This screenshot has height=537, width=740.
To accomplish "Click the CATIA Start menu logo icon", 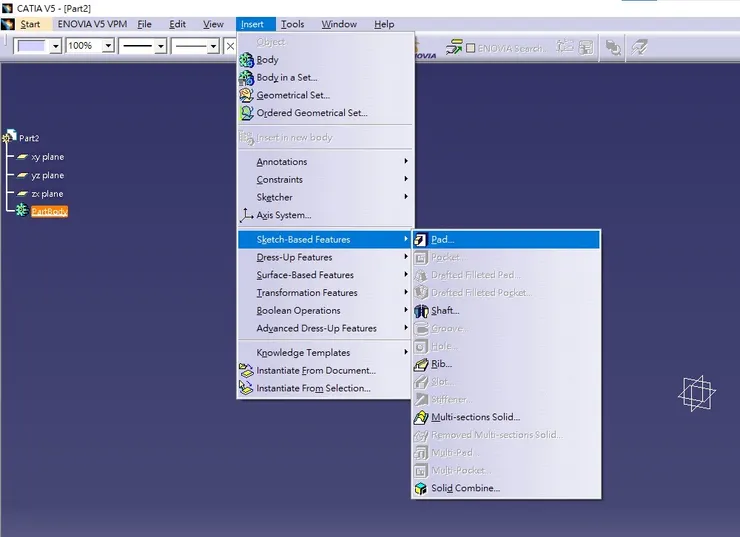I will click(x=8, y=24).
